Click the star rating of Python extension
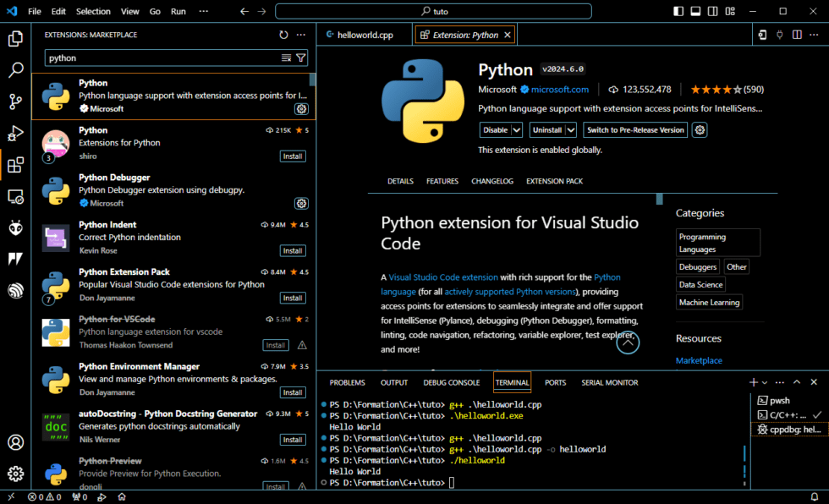Screen dimensions: 829x504 pos(727,90)
